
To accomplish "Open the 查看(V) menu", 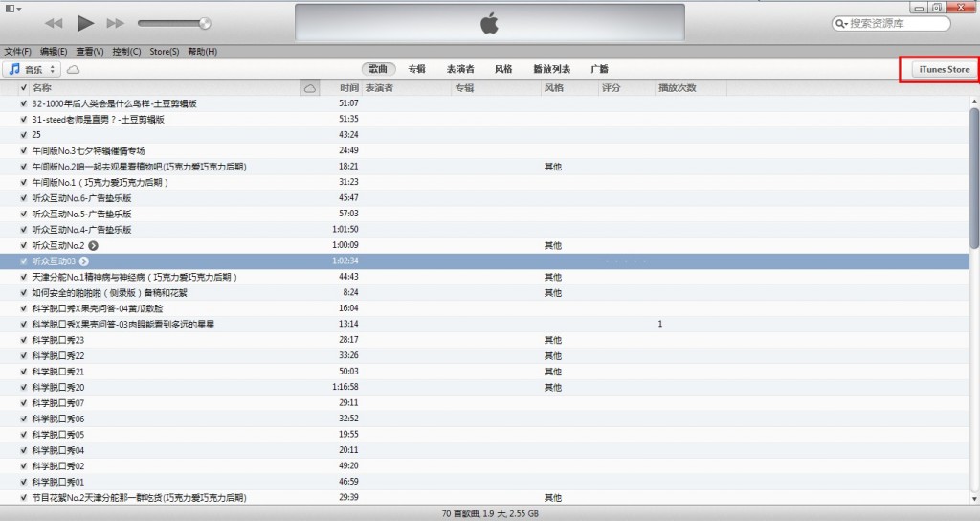I will click(90, 52).
